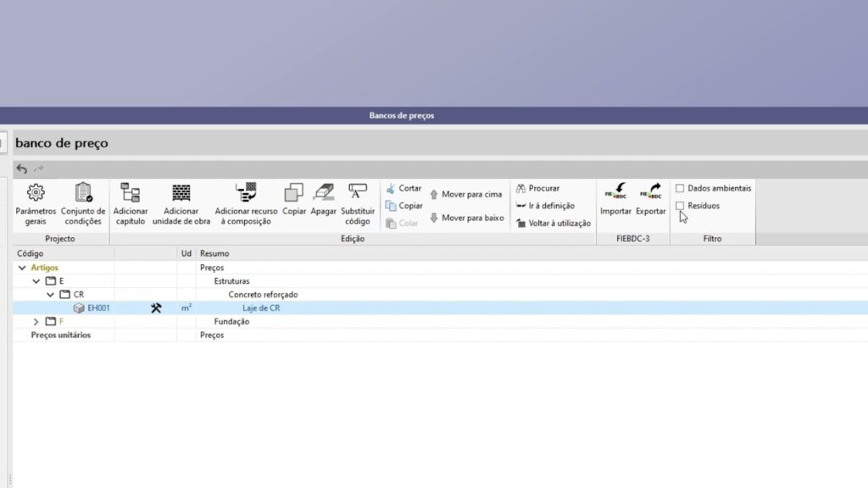
Task: Collapse the E Estruturas chapter
Action: click(36, 281)
